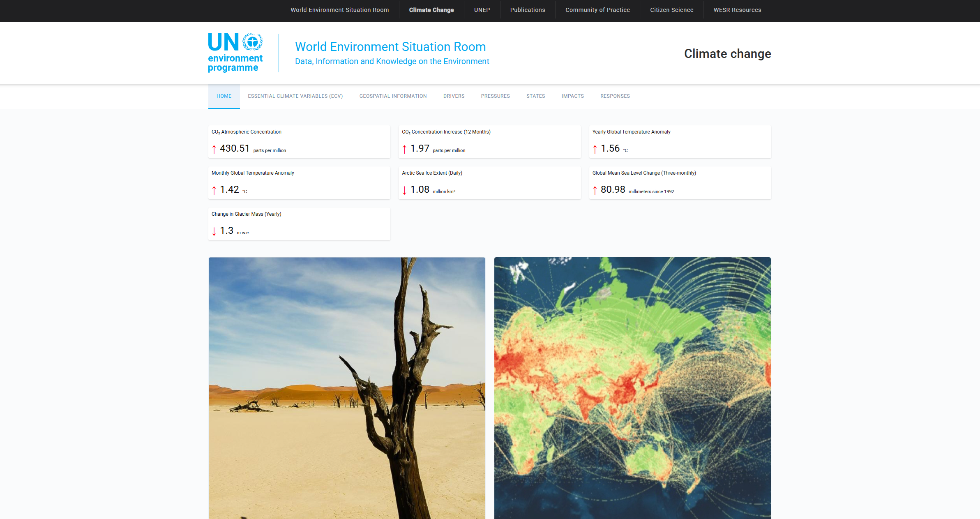Open the Citizen Science menu item
Screen dimensions: 980x519
click(671, 9)
